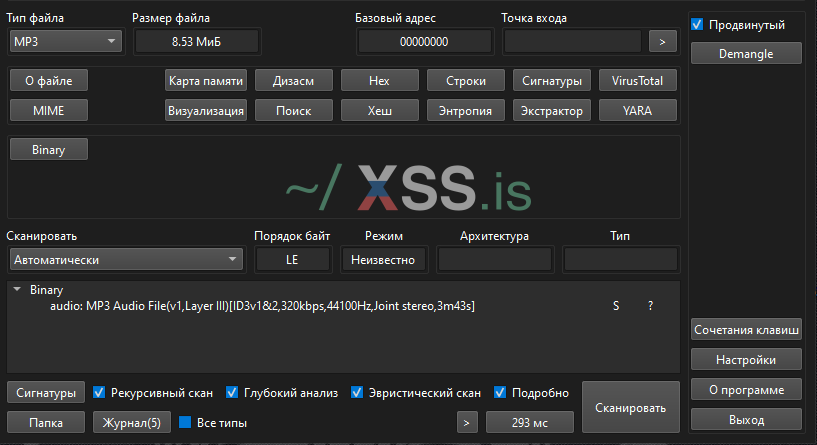Toggle Рекурсивный скан checkbox
Image resolution: width=817 pixels, height=445 pixels.
point(98,392)
